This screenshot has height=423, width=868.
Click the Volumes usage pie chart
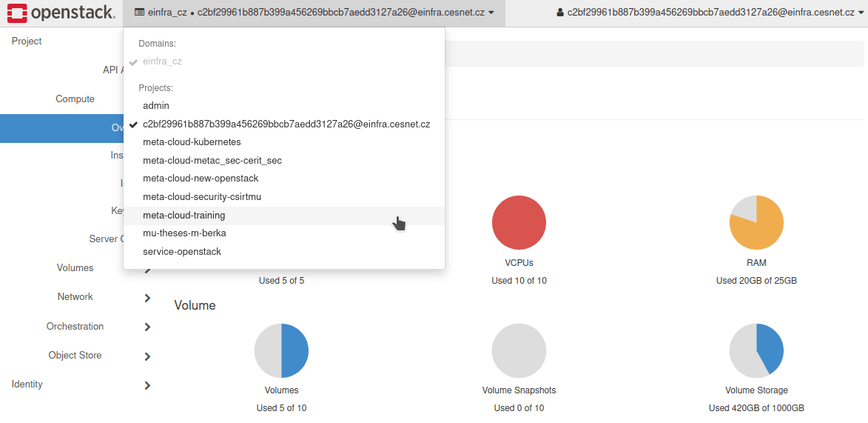(x=281, y=350)
